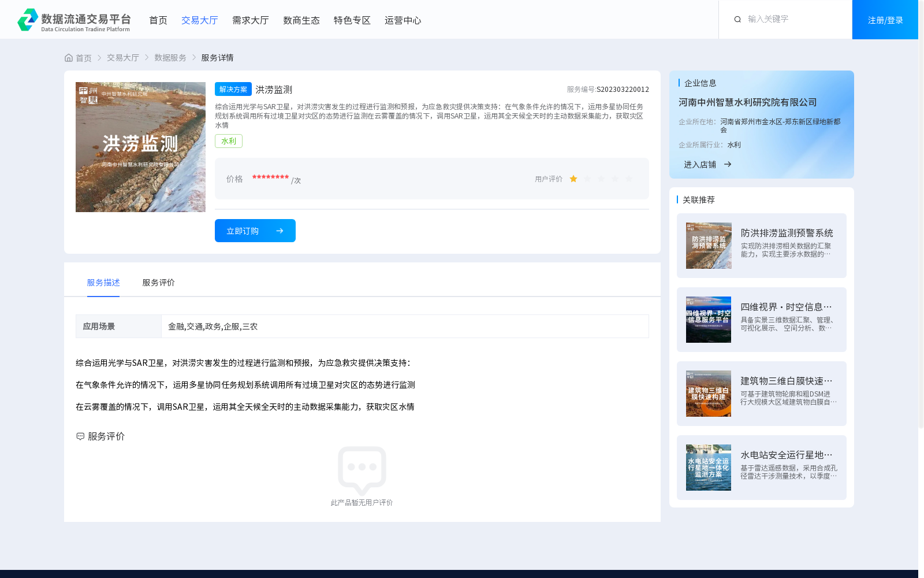Click the second user rating star
The width and height of the screenshot is (924, 578).
(587, 179)
